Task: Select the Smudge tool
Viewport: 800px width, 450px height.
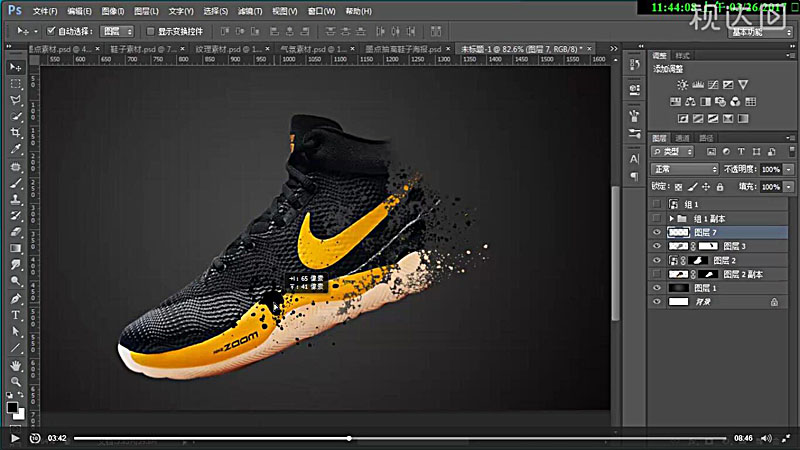Action: point(16,265)
